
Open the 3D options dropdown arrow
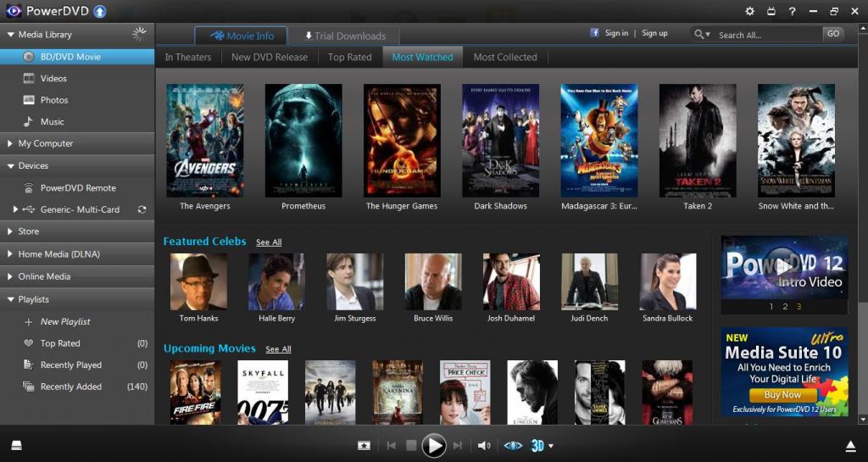point(551,446)
